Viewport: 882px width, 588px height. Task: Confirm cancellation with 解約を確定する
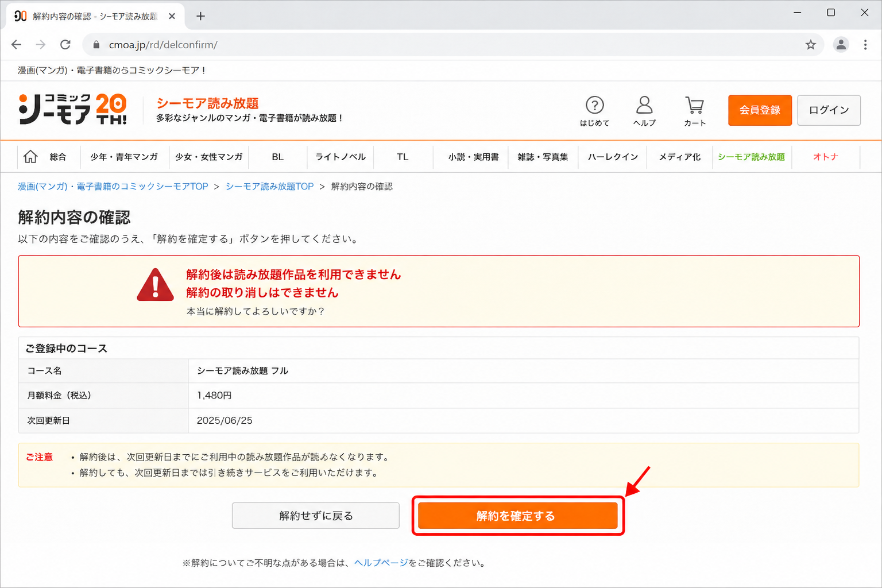[x=517, y=516]
